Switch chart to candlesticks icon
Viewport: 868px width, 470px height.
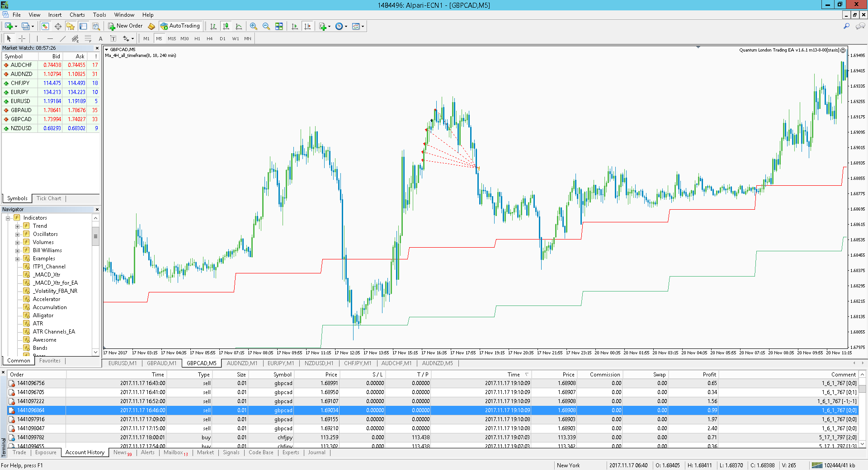(x=226, y=26)
